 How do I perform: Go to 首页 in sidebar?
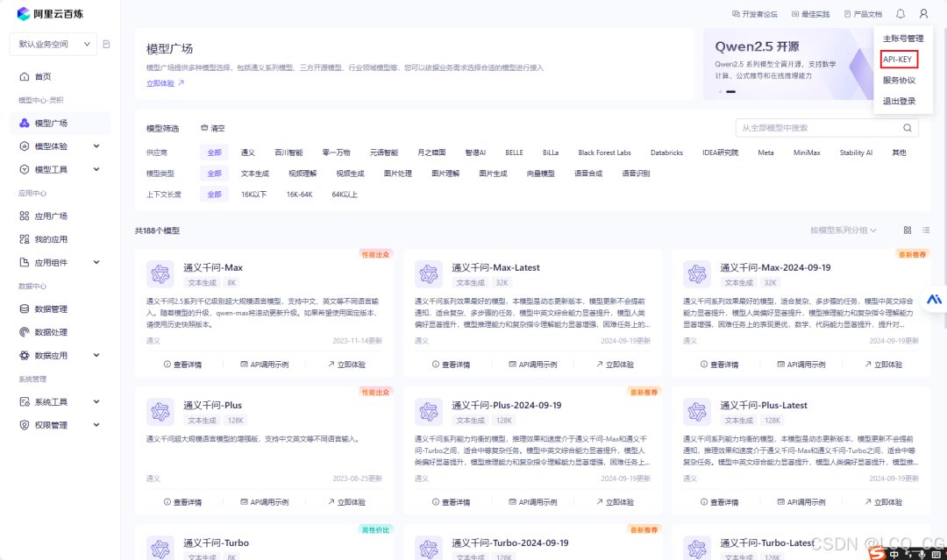[x=42, y=76]
